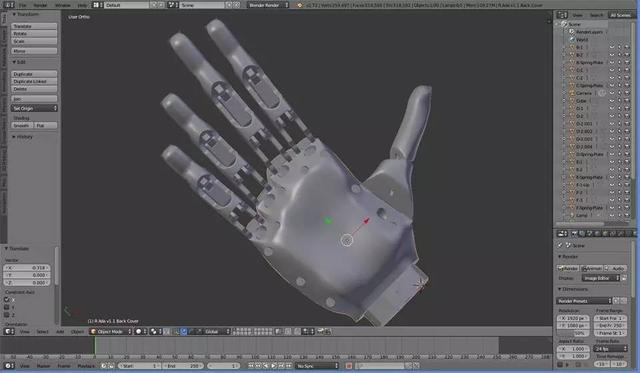
Task: Click the 3D view editor-type icon
Action: tap(9, 331)
